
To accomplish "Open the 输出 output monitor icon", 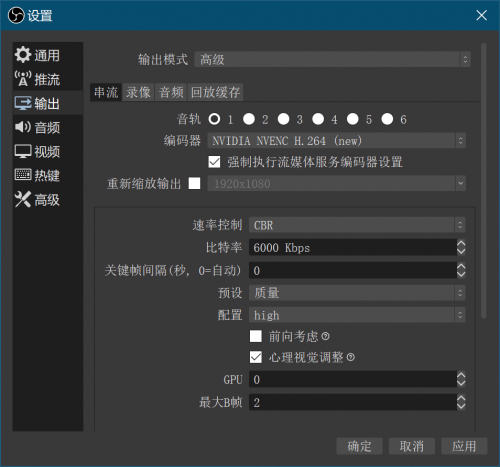I will coord(23,103).
